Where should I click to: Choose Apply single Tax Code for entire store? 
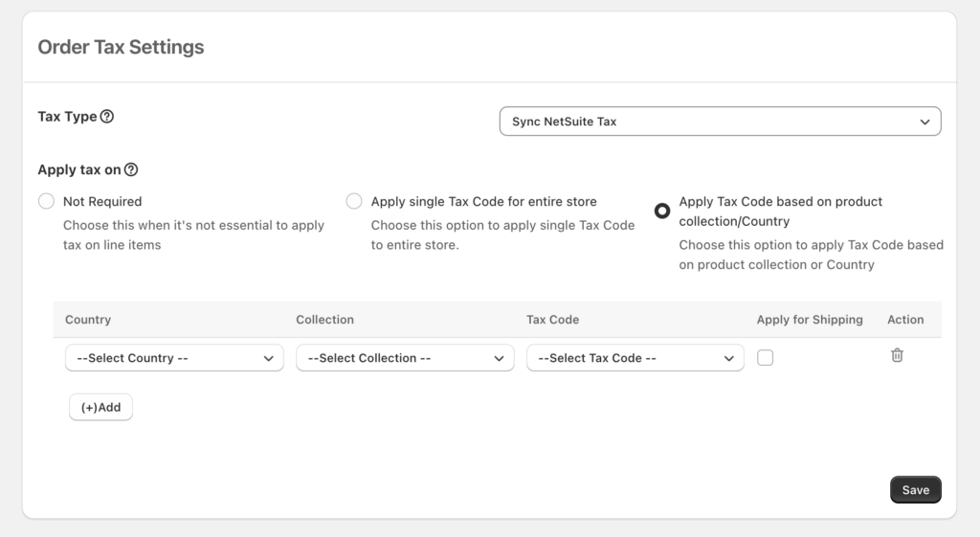pyautogui.click(x=354, y=201)
